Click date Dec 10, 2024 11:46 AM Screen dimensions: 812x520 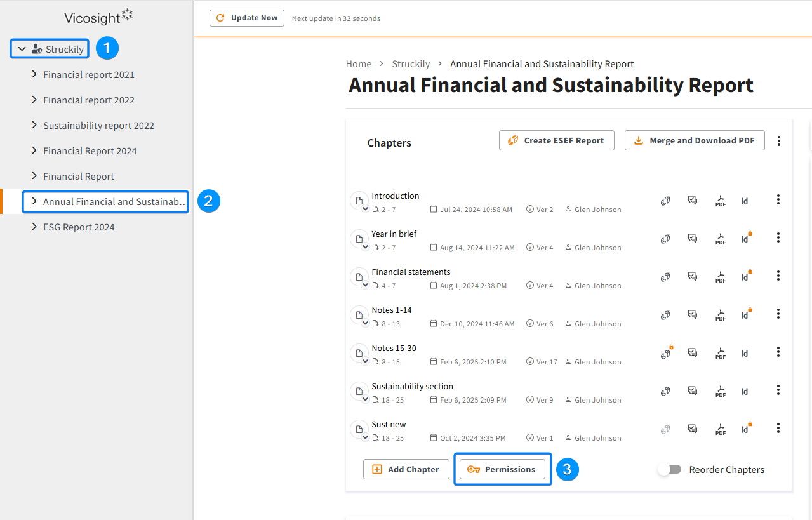(x=472, y=324)
